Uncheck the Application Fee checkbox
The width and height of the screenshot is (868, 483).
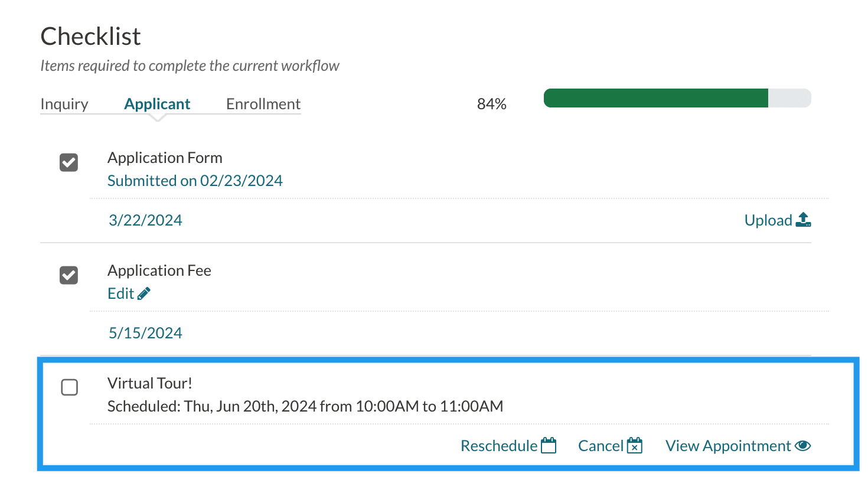click(x=69, y=275)
